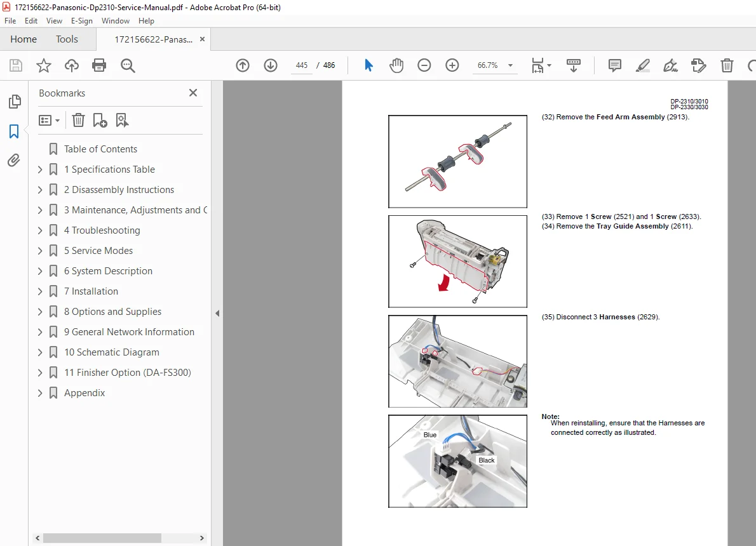This screenshot has height=546, width=756.
Task: Collapse the navigation pane arrow
Action: pos(217,313)
